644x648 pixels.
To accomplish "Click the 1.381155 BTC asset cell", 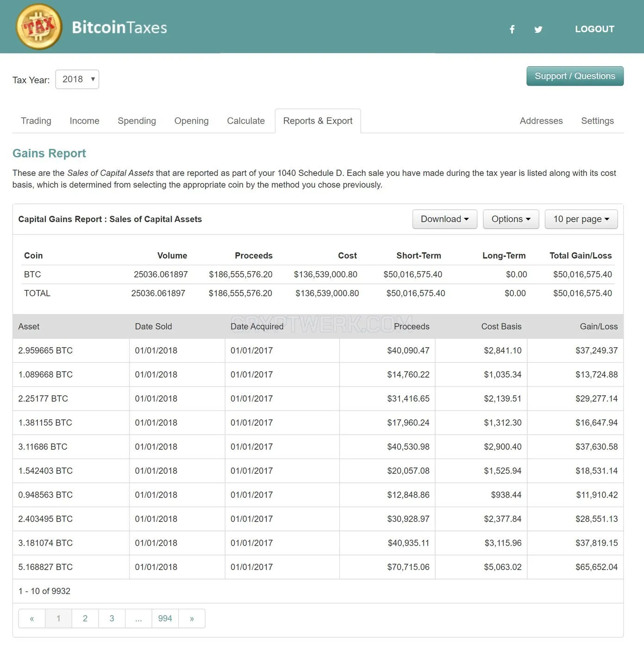I will pos(45,423).
